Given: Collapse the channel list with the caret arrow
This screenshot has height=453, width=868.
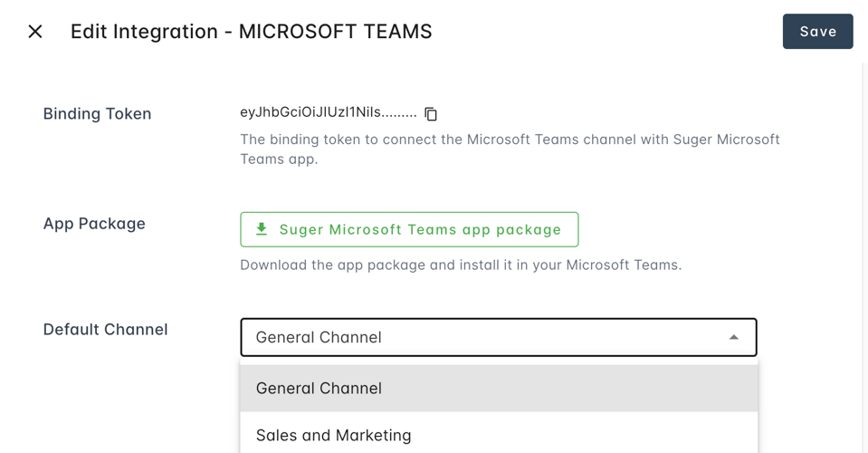Looking at the screenshot, I should (734, 337).
